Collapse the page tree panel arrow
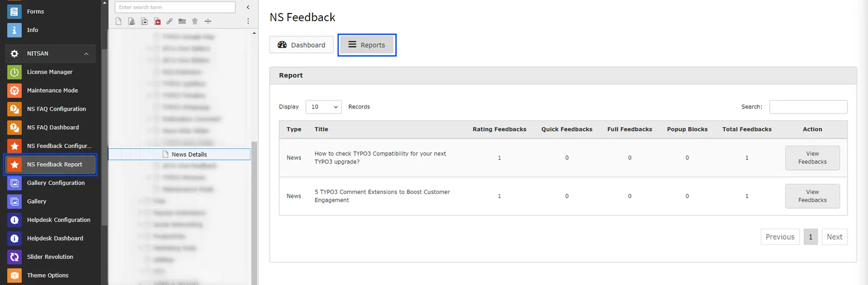Image resolution: width=868 pixels, height=285 pixels. point(248,7)
